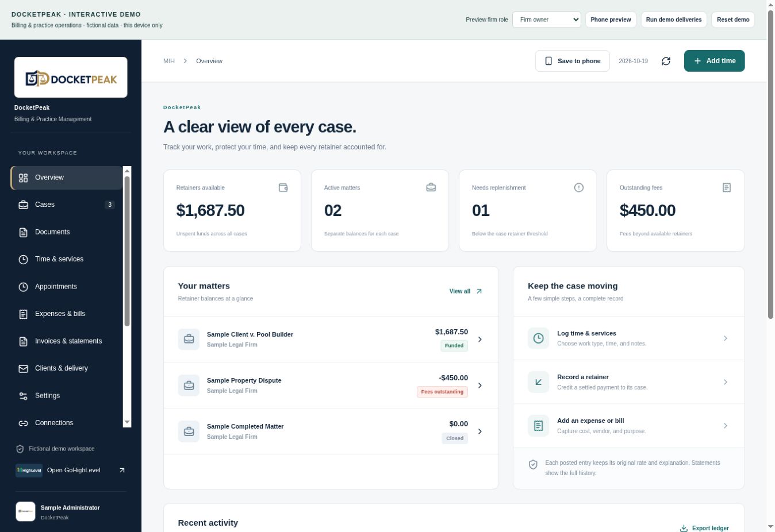Image resolution: width=775 pixels, height=532 pixels.
Task: Open Record a retainer via its chevron
Action: [x=726, y=382]
